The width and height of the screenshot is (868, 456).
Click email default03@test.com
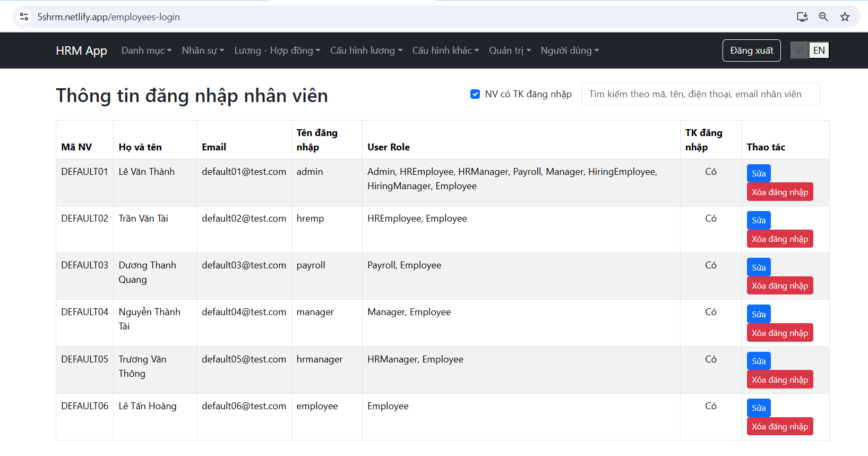pos(244,265)
